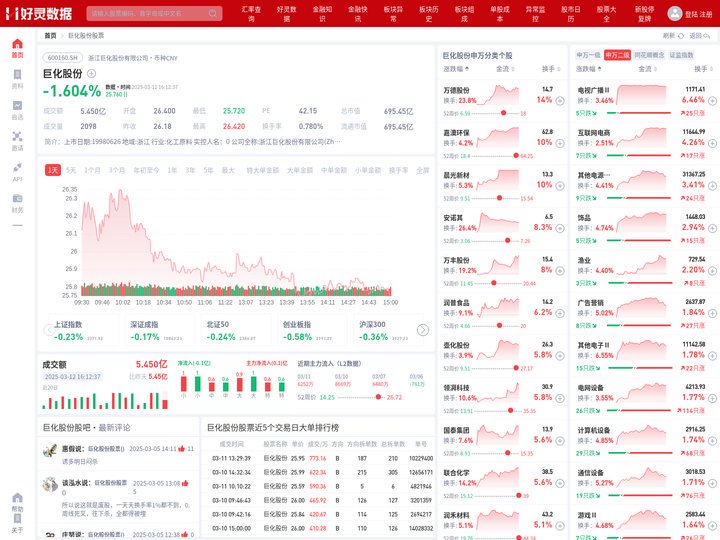The image size is (720, 540).
Task: Click the 52周价 range marker for 万德股份
Action: click(x=503, y=113)
